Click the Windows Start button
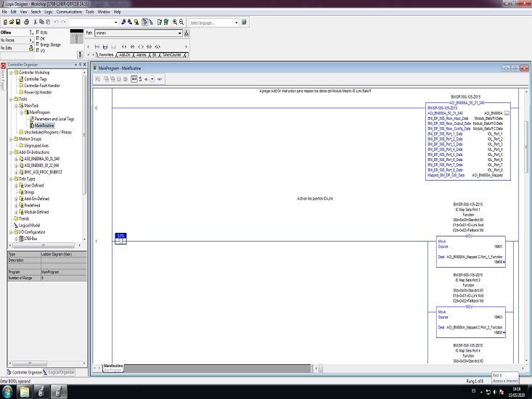The width and height of the screenshot is (532, 399). pos(8,392)
